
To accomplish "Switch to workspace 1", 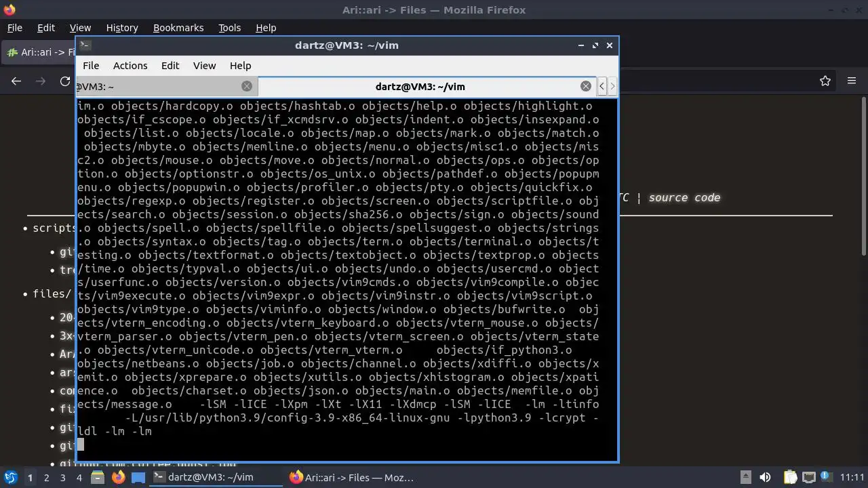I will (x=30, y=478).
